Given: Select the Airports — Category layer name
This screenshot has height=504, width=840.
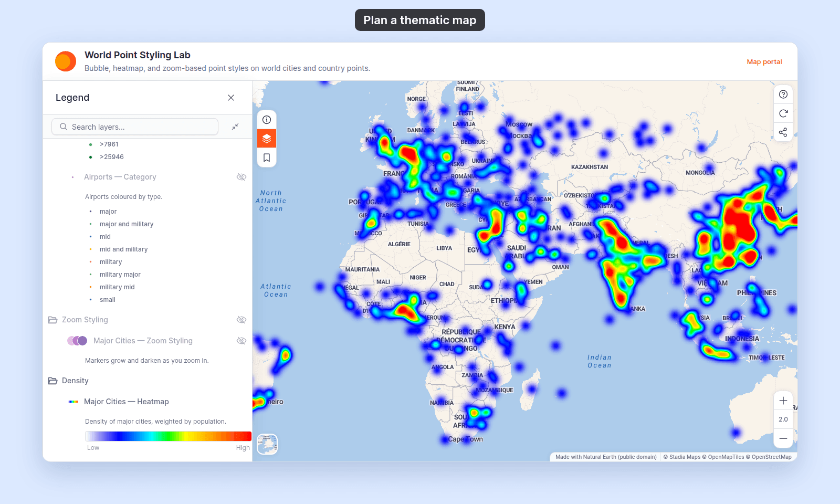Looking at the screenshot, I should pos(120,177).
